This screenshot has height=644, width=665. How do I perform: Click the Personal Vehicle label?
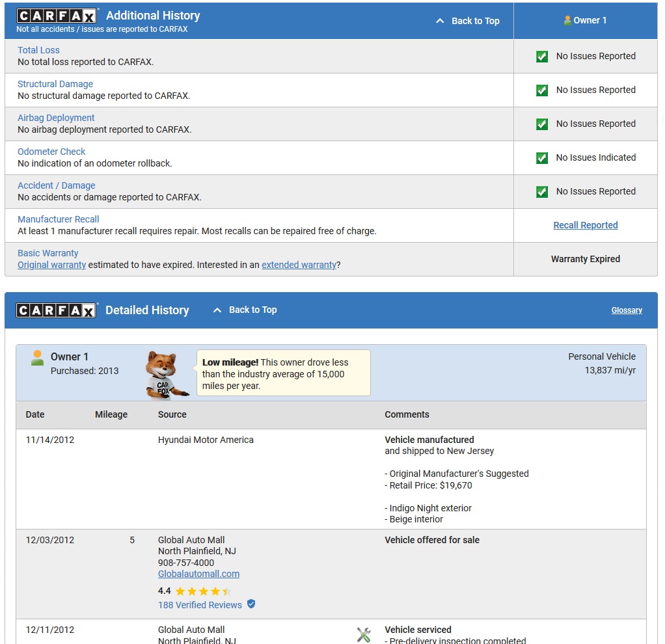pyautogui.click(x=602, y=356)
